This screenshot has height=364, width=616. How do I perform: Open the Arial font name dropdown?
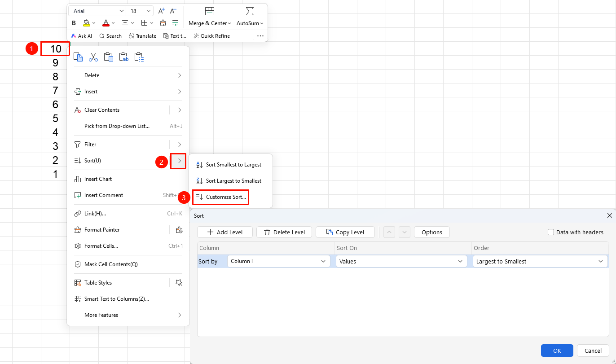97,11
